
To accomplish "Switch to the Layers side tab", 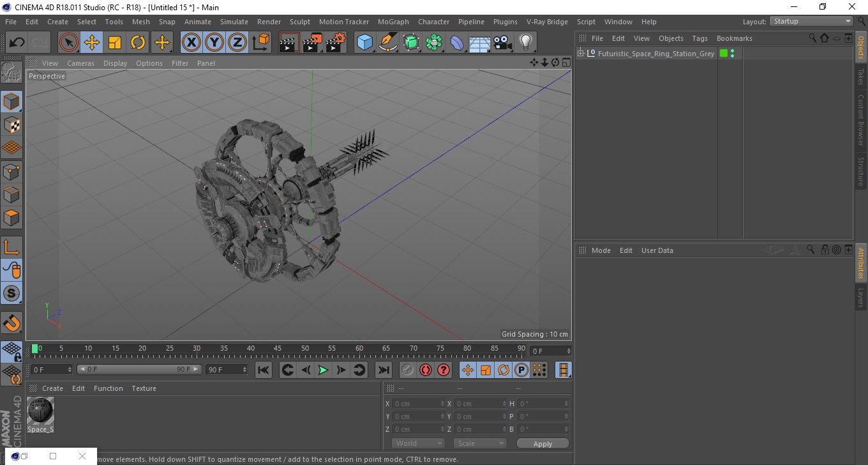I will point(861,298).
